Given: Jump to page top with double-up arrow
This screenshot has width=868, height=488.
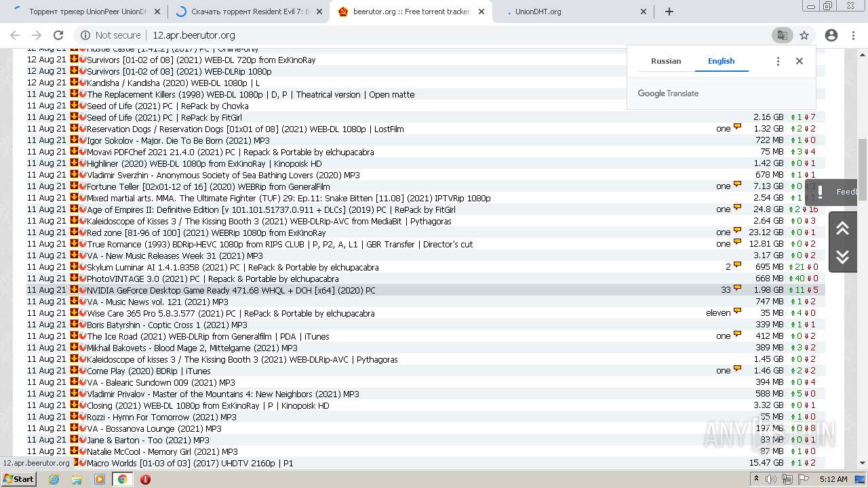Looking at the screenshot, I should tap(843, 228).
